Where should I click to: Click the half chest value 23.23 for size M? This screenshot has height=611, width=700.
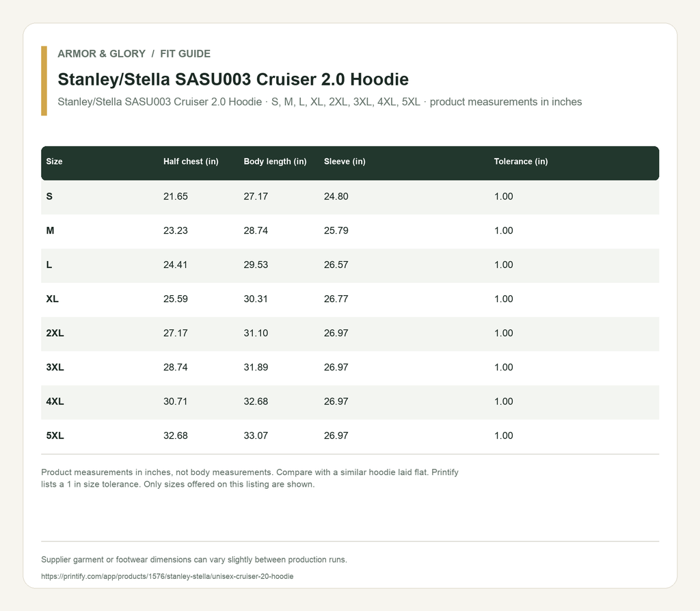pos(176,231)
